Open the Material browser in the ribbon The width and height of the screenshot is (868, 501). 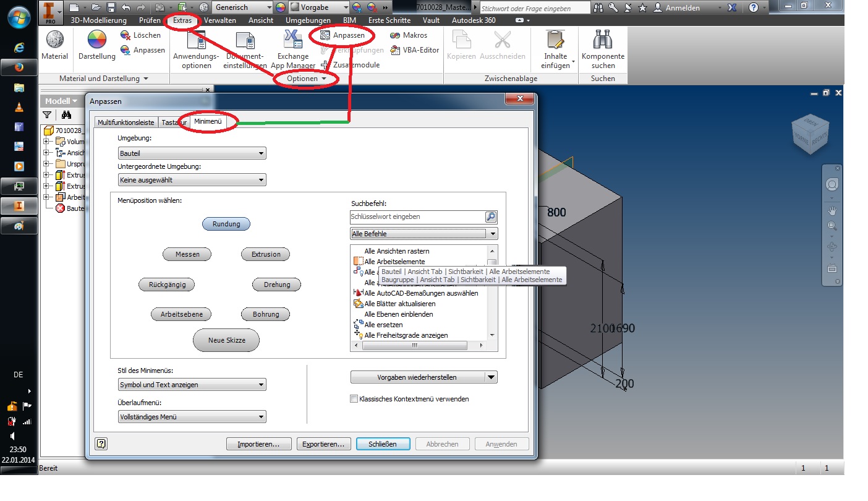[54, 45]
